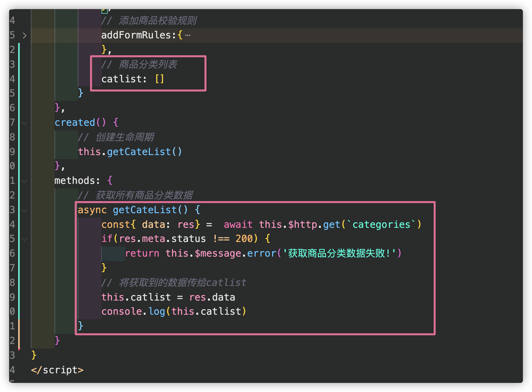This screenshot has height=392, width=532.
Task: Click '$message' in the return statement
Action: pyautogui.click(x=218, y=253)
